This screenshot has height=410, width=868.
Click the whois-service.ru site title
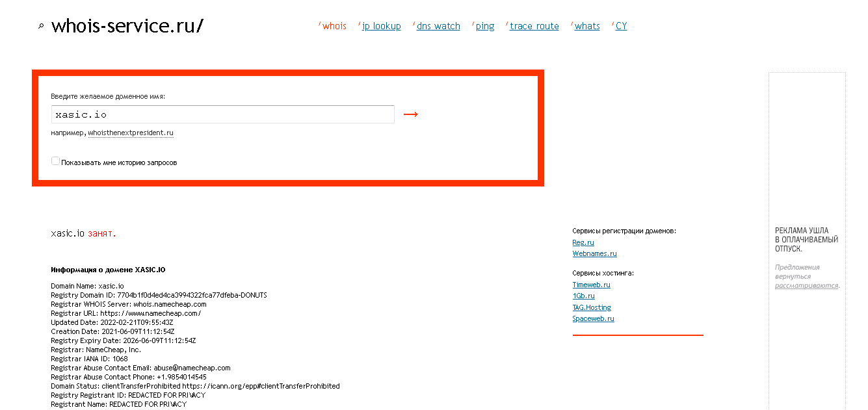[127, 26]
